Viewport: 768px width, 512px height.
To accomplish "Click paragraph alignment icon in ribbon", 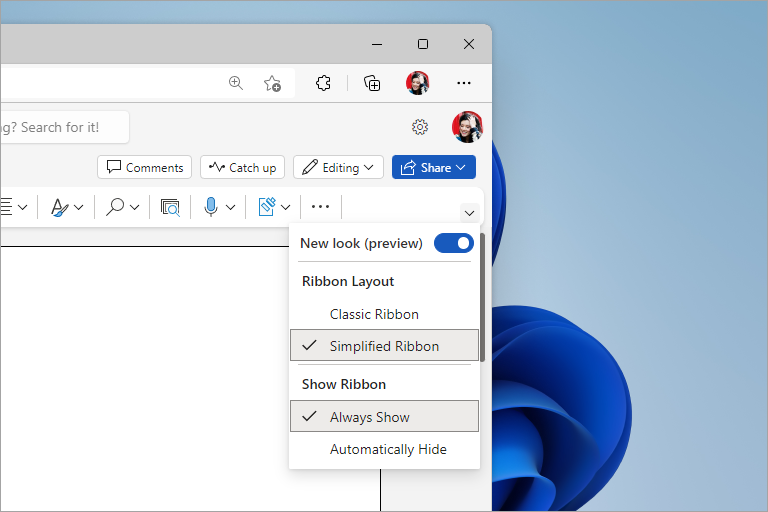I will pyautogui.click(x=6, y=206).
